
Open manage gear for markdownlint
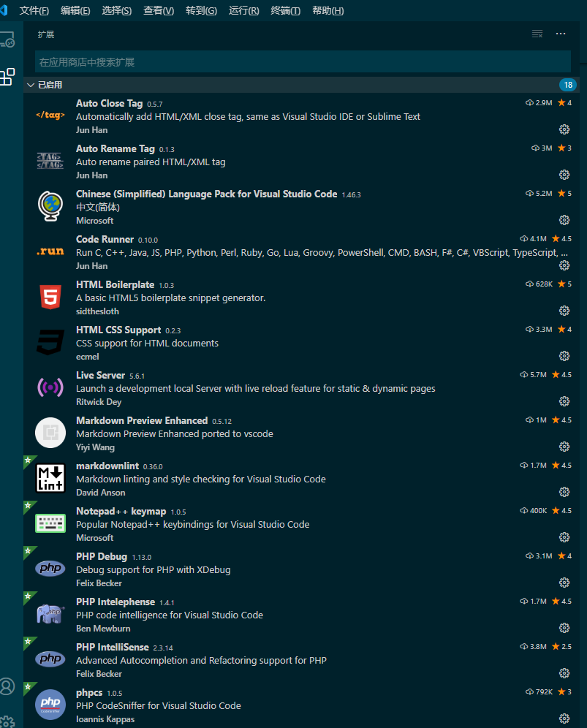564,492
